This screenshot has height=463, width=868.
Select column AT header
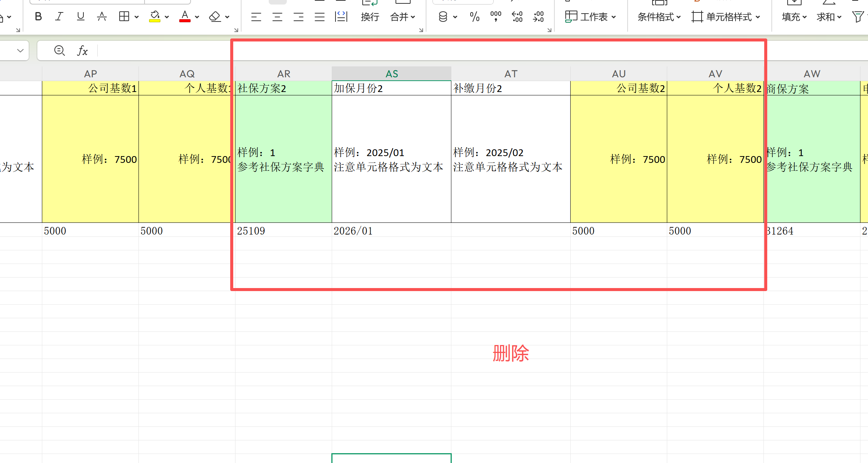coord(511,74)
